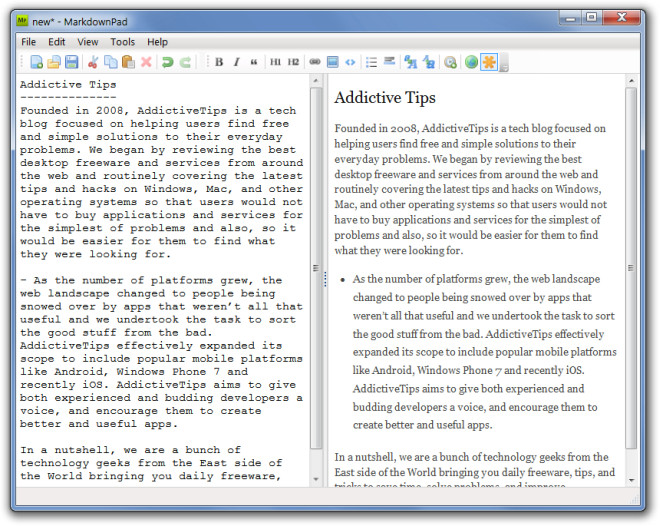Image resolution: width=660 pixels, height=526 pixels.
Task: Redo the last action
Action: [x=185, y=62]
